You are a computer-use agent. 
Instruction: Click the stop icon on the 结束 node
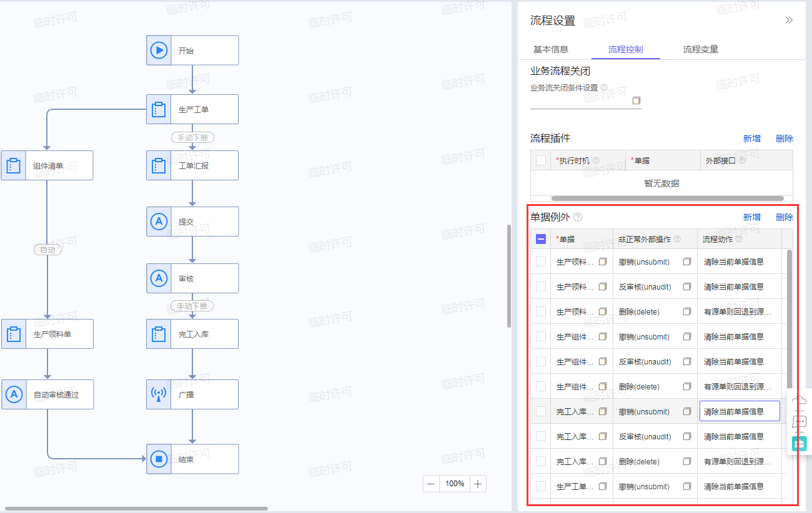coord(159,459)
